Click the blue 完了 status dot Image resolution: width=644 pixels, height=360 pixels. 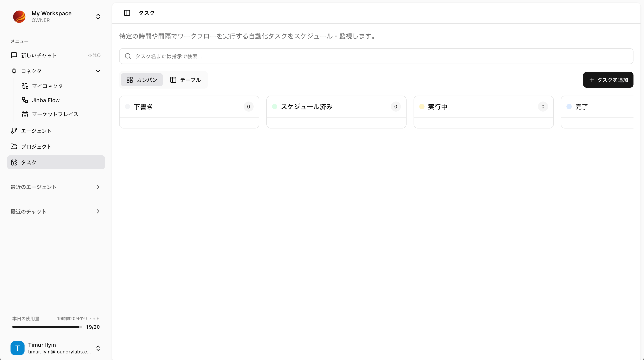(x=569, y=107)
